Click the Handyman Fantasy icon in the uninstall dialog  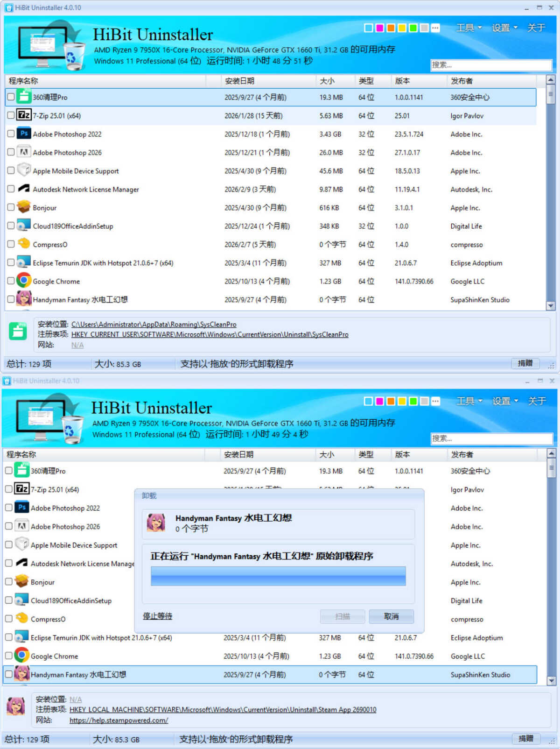[x=156, y=523]
